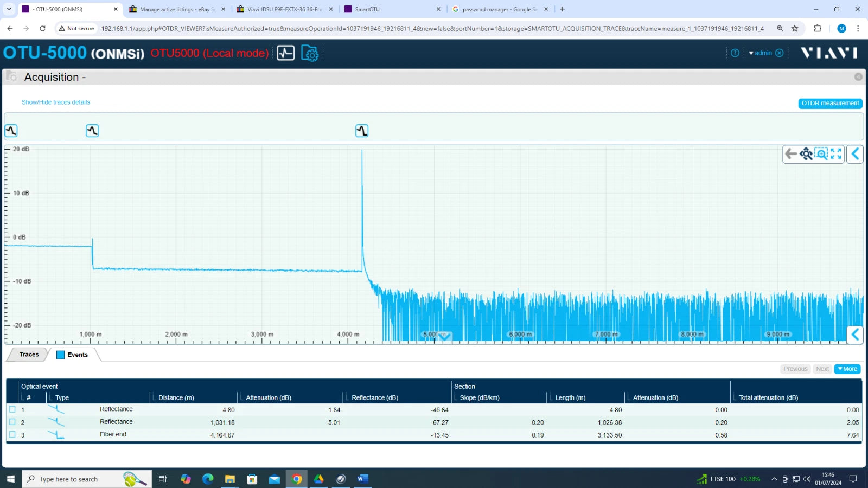Click the Next button
This screenshot has width=868, height=488.
point(822,369)
